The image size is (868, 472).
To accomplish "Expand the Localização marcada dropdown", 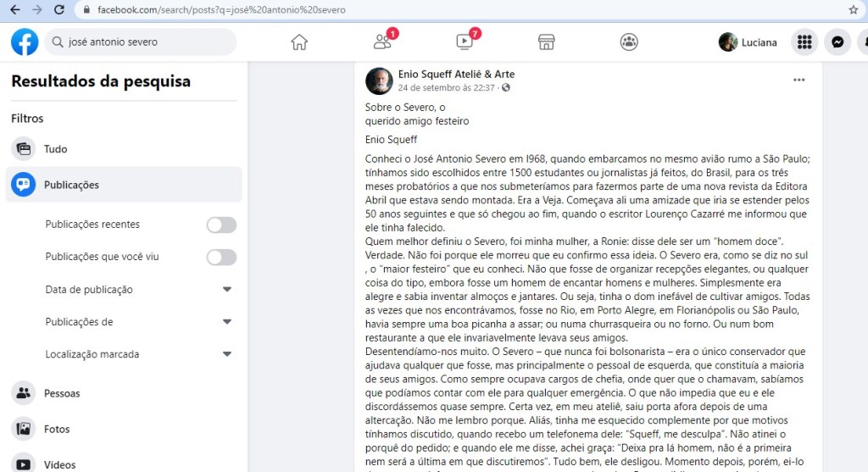I will coord(138,354).
